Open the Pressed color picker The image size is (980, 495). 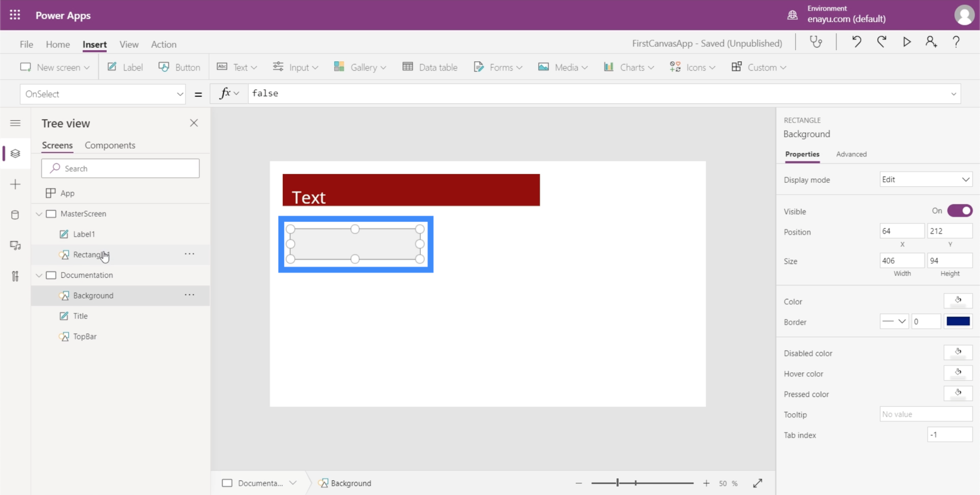pyautogui.click(x=958, y=394)
